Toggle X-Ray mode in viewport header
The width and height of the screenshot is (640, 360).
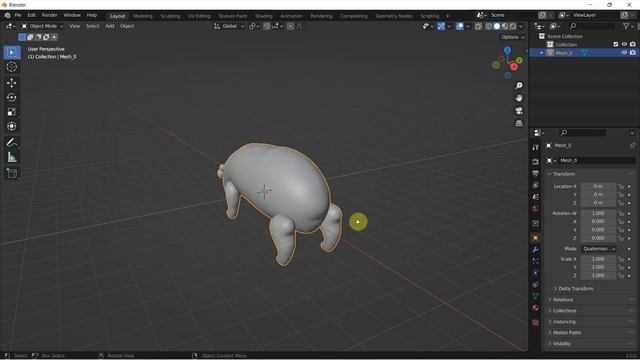(x=478, y=27)
